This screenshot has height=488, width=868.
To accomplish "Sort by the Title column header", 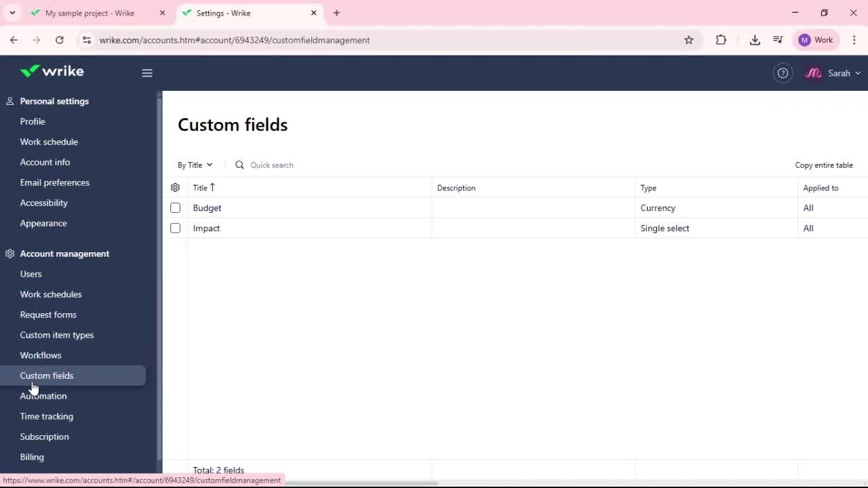I will 199,188.
